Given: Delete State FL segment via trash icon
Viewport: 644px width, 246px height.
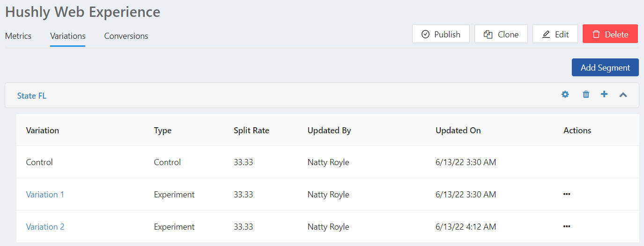Looking at the screenshot, I should pyautogui.click(x=586, y=94).
